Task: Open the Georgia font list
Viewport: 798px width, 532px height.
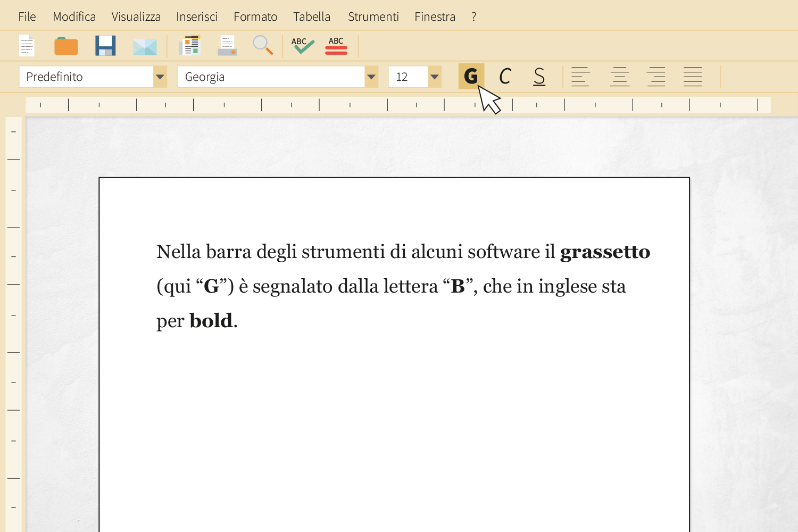Action: pyautogui.click(x=370, y=77)
